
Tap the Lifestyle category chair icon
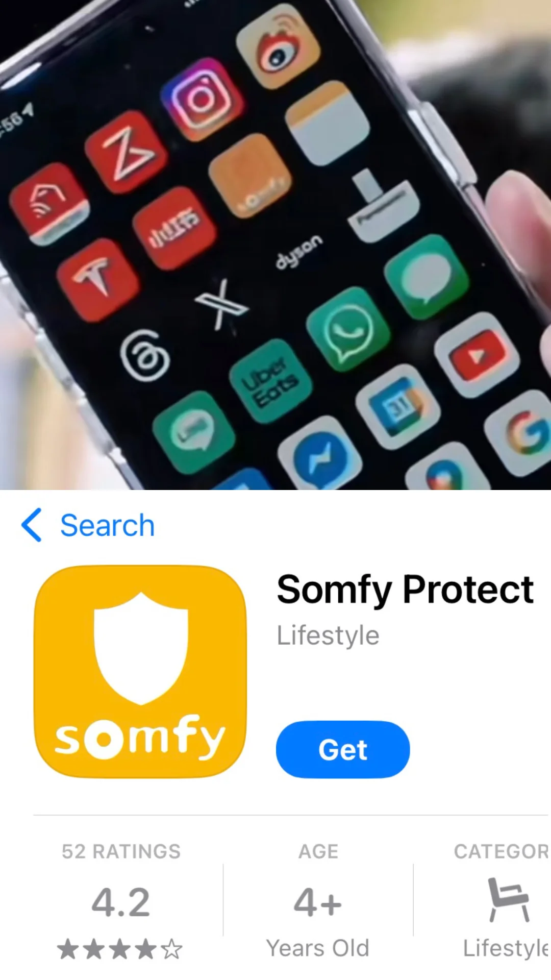click(509, 900)
